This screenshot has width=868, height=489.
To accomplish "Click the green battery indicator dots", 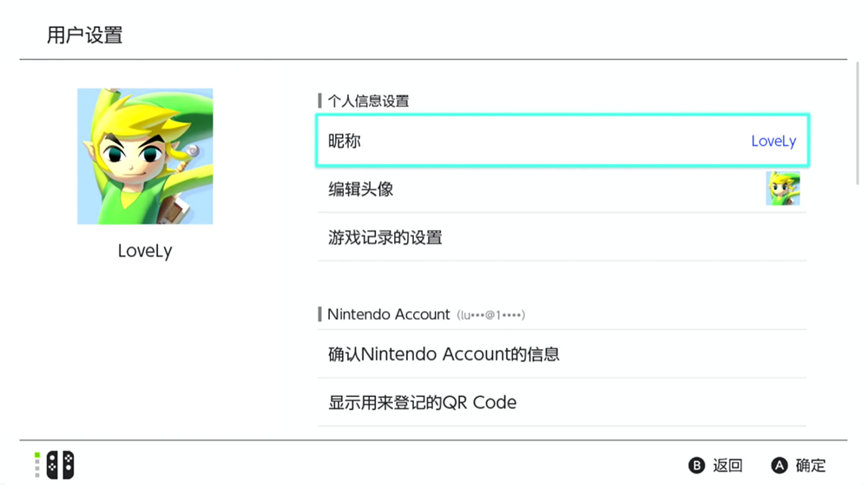I will [x=37, y=465].
